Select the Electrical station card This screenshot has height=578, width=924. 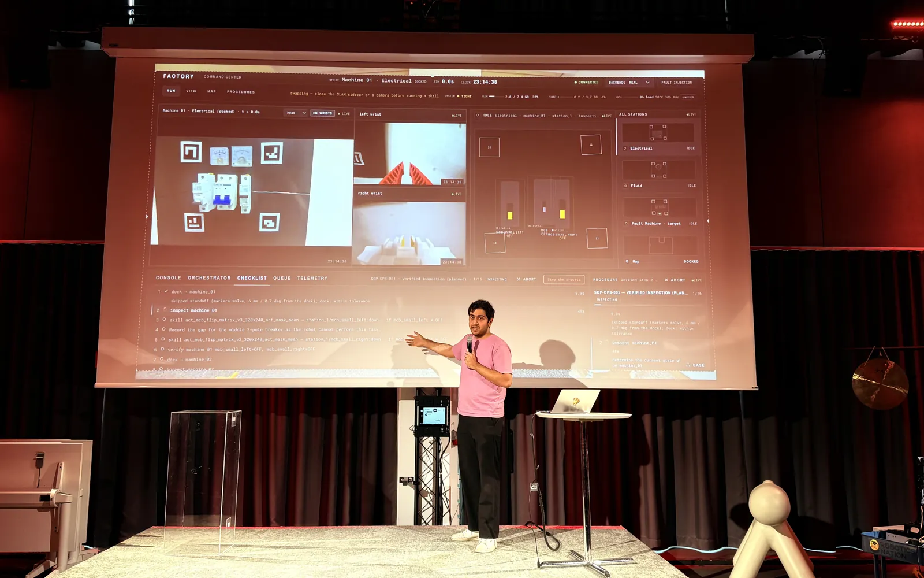click(x=659, y=138)
